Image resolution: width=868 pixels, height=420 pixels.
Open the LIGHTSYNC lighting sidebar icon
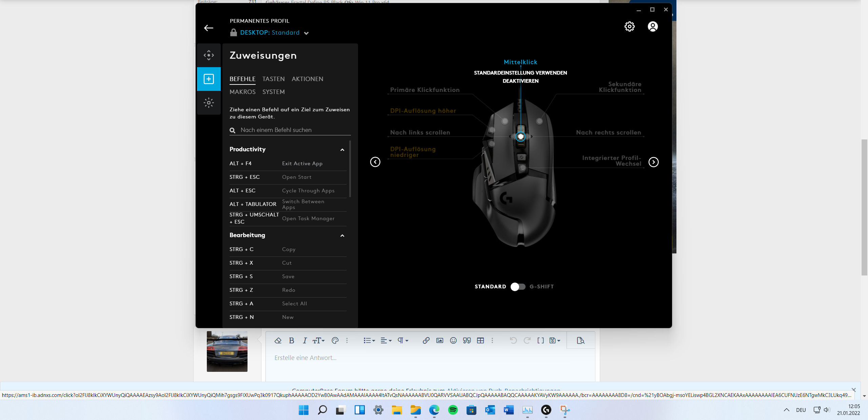[x=209, y=102]
